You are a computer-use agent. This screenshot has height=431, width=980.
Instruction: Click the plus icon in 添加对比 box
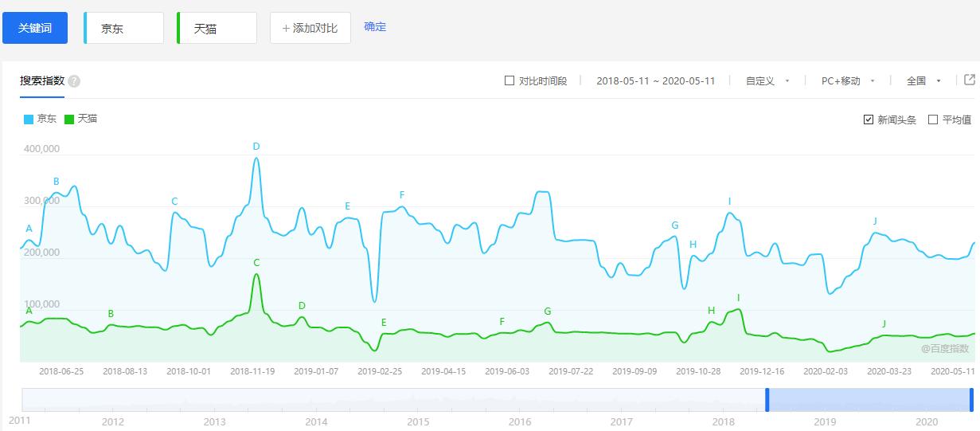tap(287, 28)
